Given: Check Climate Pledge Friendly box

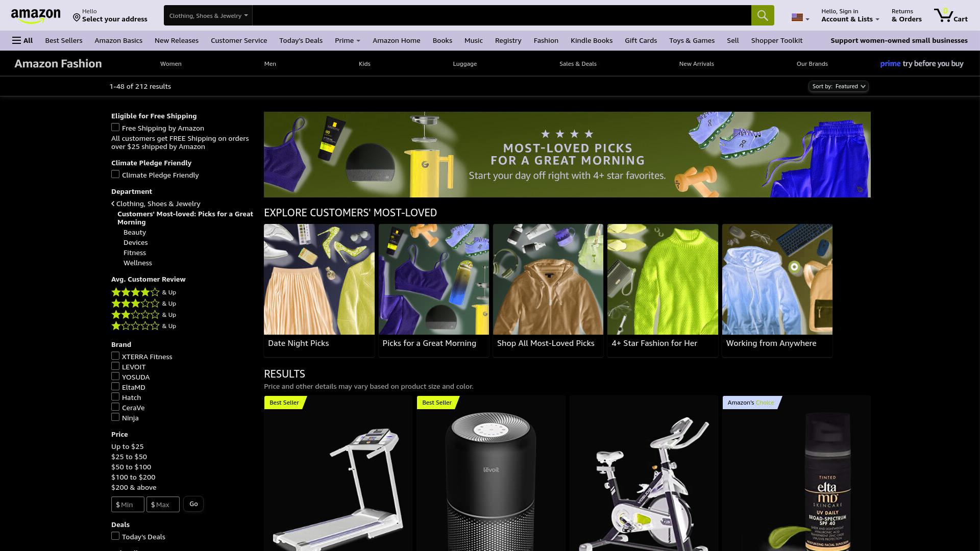Looking at the screenshot, I should [x=115, y=174].
